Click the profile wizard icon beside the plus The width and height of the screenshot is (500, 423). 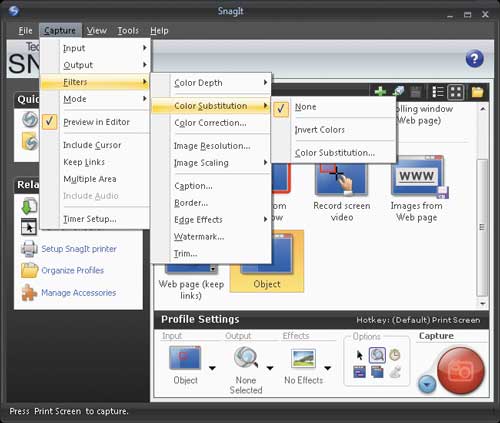398,91
